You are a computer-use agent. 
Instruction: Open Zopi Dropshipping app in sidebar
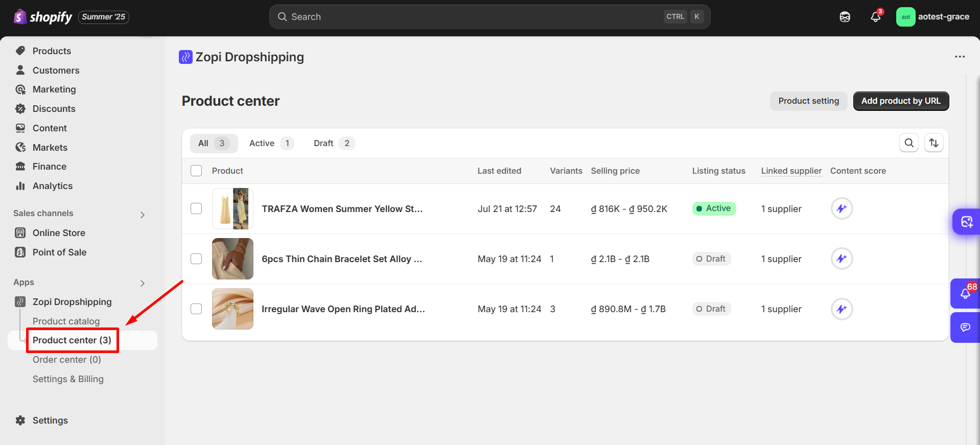pyautogui.click(x=72, y=302)
